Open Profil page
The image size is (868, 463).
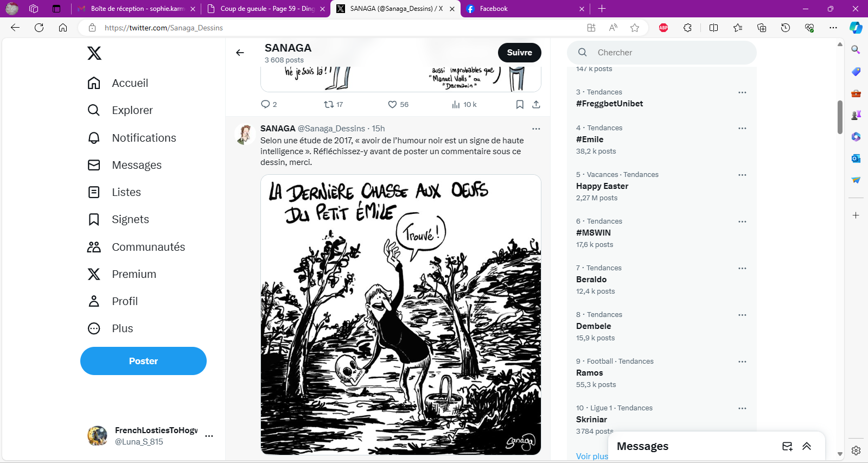pos(112,301)
